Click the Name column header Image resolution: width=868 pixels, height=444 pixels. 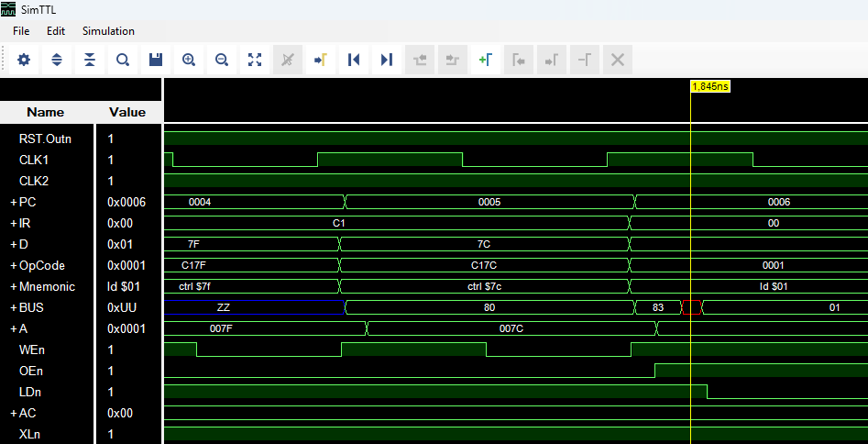click(x=46, y=112)
